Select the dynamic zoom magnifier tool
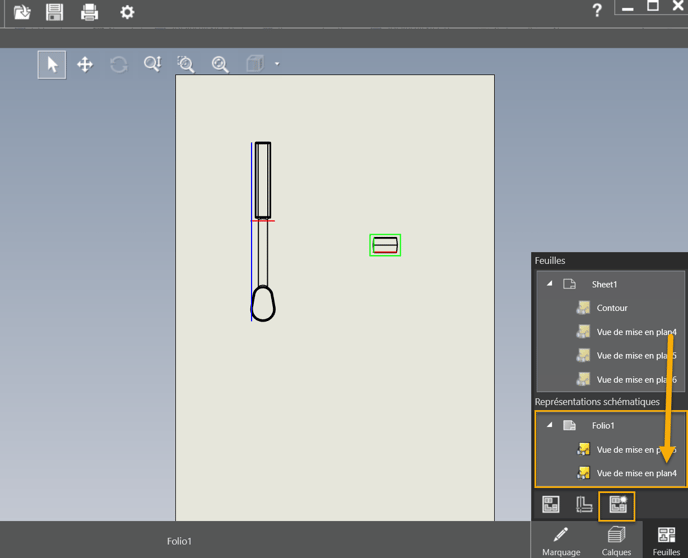 click(152, 64)
